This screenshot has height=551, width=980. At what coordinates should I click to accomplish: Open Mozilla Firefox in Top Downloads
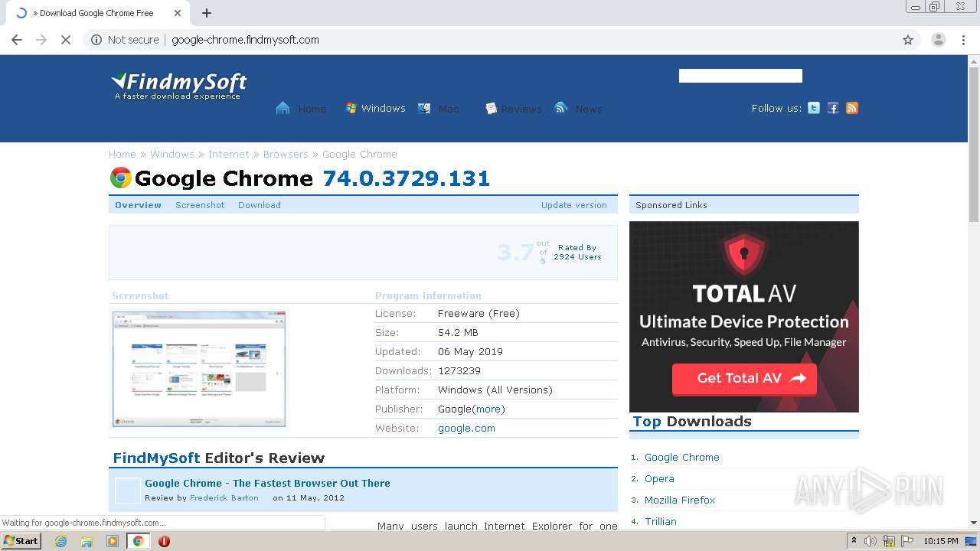680,500
